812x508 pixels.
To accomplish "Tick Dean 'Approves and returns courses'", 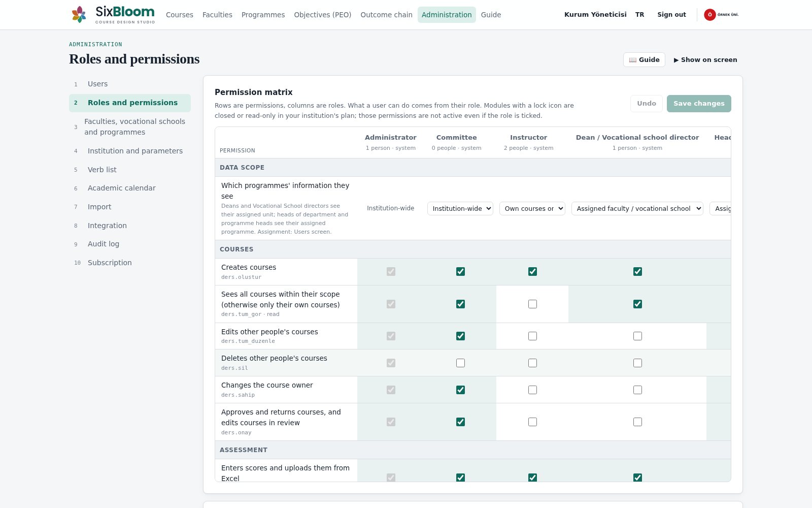I will click(x=637, y=422).
